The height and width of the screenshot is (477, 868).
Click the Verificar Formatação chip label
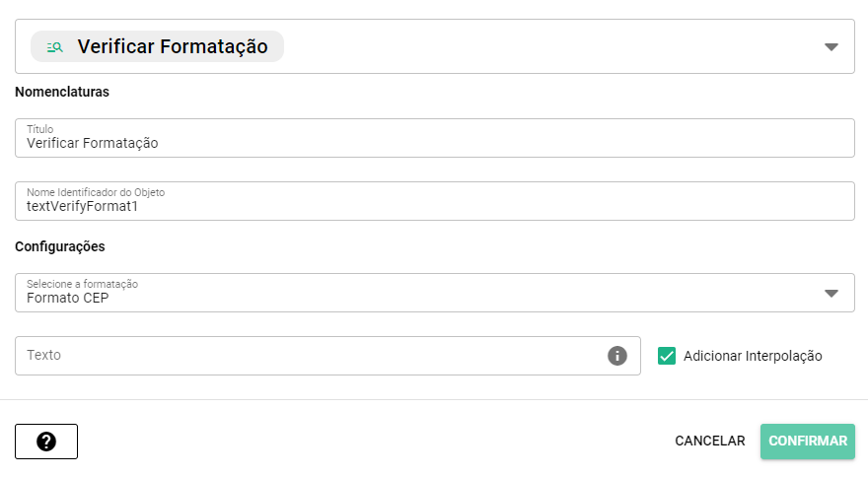(x=173, y=46)
